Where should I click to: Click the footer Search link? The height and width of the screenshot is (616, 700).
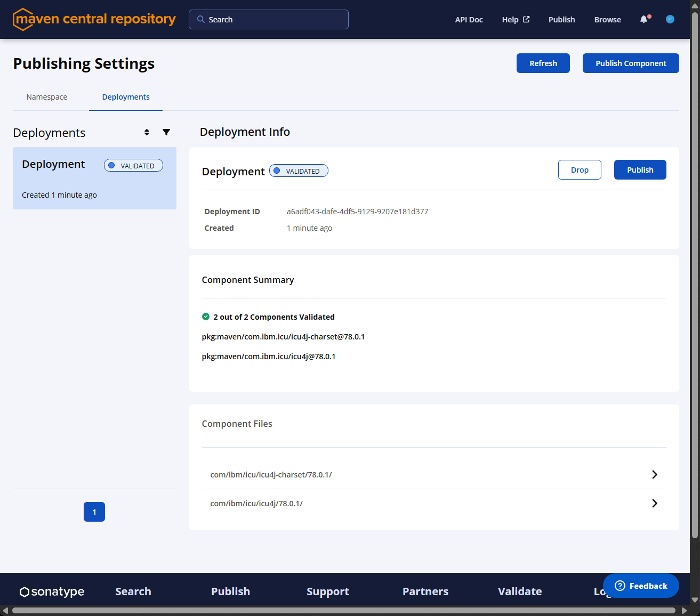(133, 591)
